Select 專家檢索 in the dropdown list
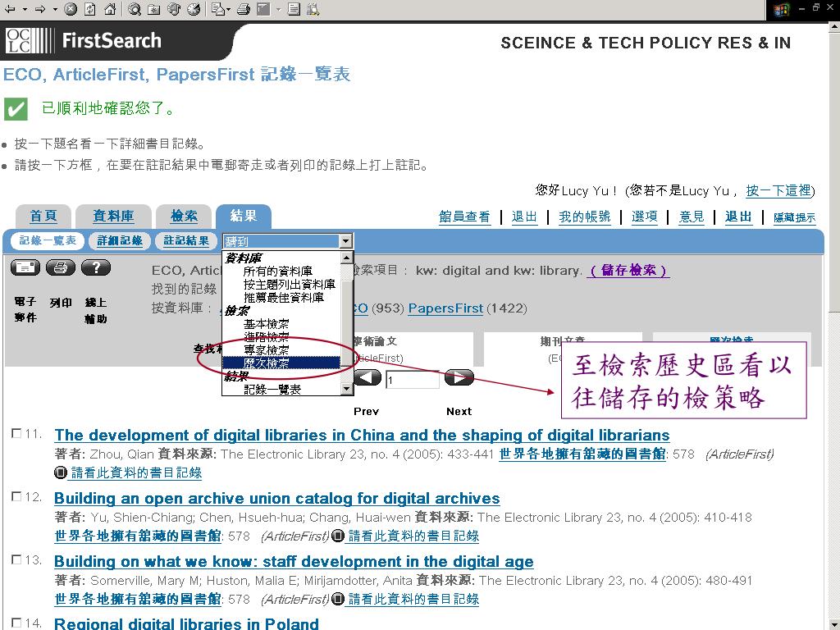This screenshot has height=630, width=840. pos(267,349)
